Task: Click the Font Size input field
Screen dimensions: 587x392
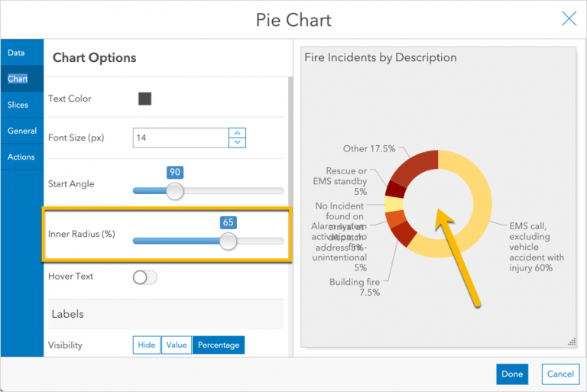Action: point(180,138)
